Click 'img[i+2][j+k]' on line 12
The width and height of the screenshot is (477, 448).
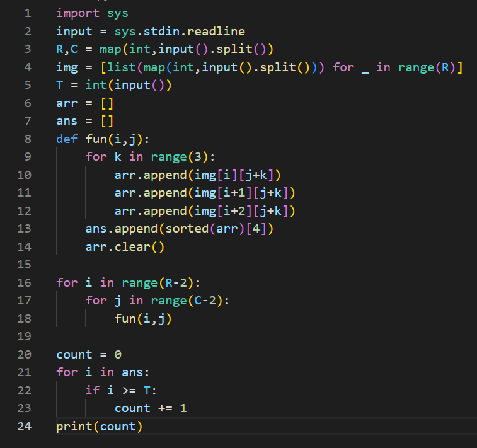pos(241,211)
